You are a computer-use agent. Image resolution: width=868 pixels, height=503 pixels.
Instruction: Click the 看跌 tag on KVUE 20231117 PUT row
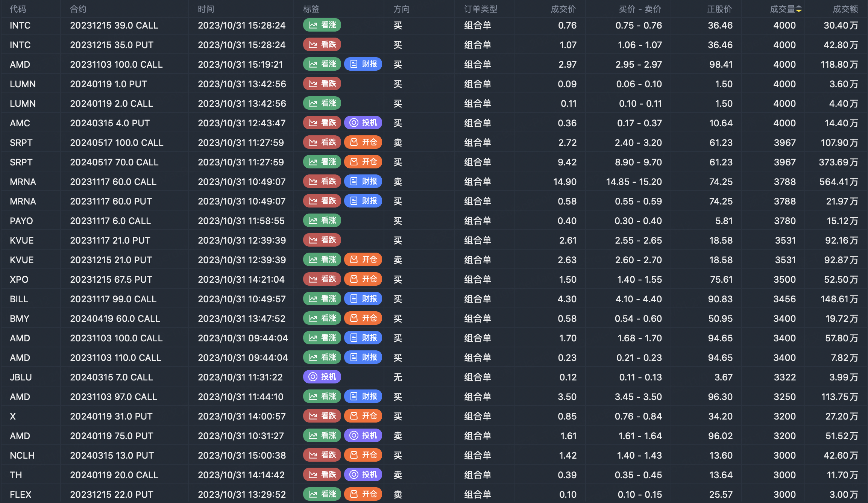pos(322,240)
